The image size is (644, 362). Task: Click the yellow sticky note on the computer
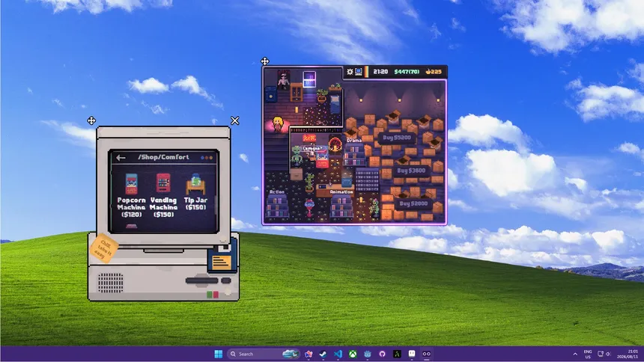coord(103,248)
